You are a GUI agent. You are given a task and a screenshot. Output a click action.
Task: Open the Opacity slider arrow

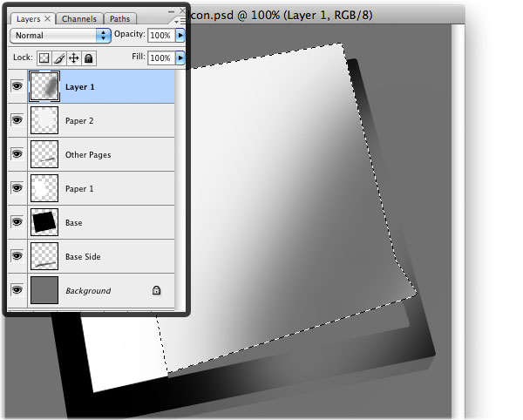(180, 36)
